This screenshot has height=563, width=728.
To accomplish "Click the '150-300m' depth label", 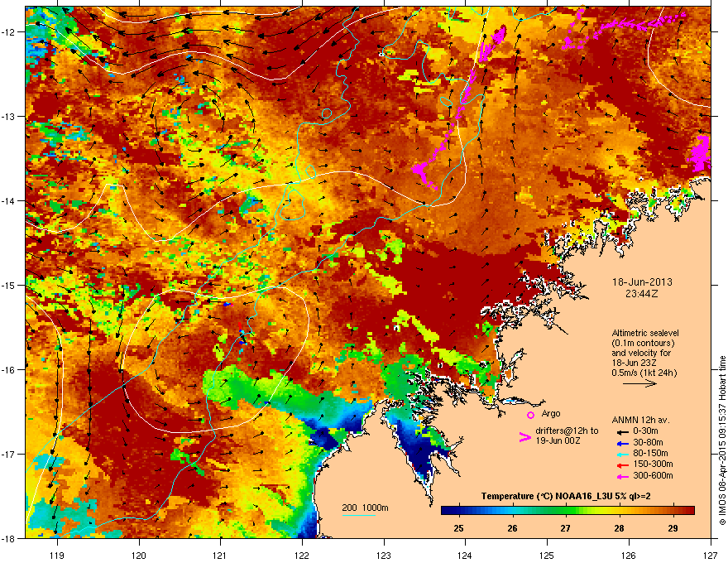I will tap(653, 464).
